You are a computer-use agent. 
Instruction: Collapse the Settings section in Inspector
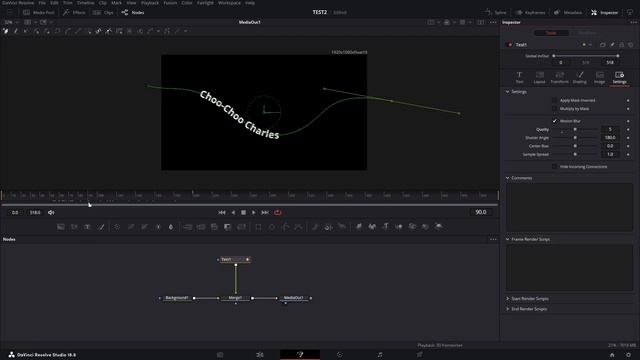(x=508, y=92)
